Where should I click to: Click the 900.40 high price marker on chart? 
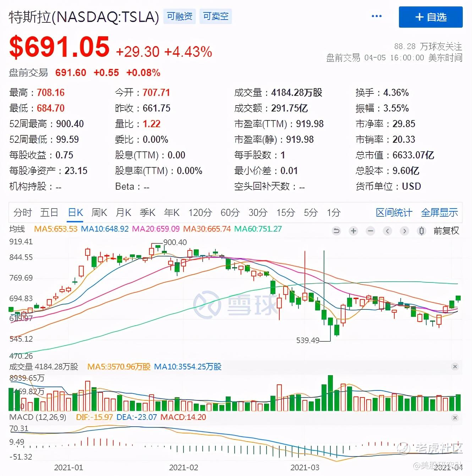pos(175,242)
